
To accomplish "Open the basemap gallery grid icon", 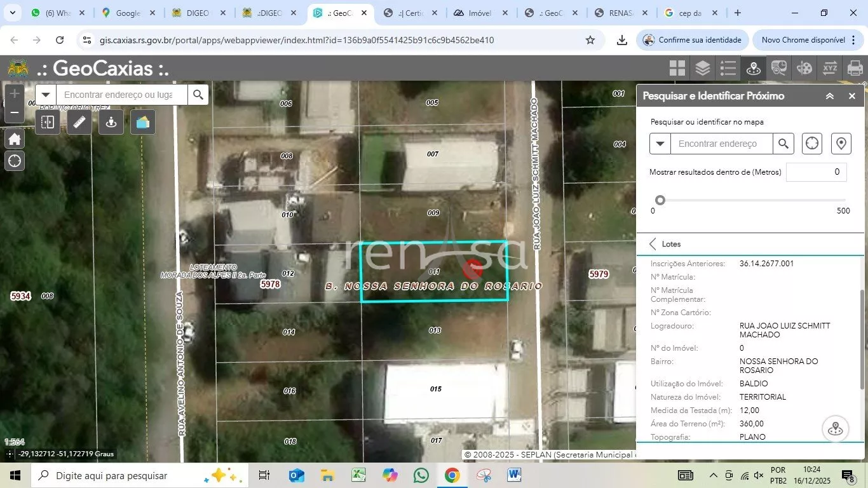I will click(677, 68).
